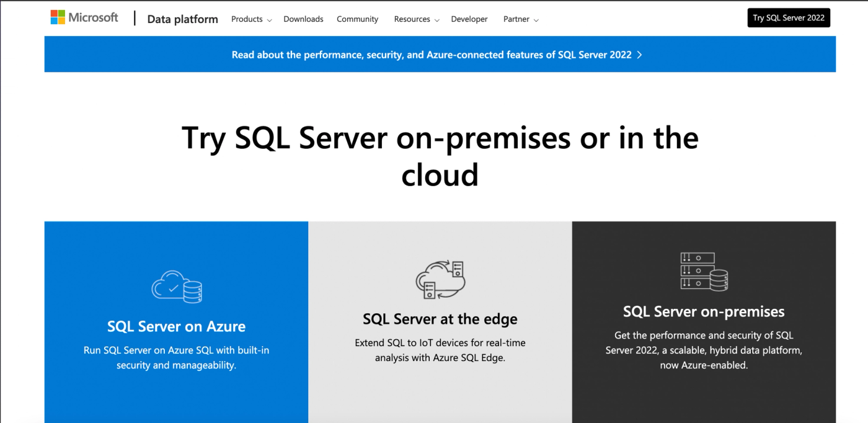Image resolution: width=868 pixels, height=423 pixels.
Task: Select the SQL Server on-premises heading
Action: (704, 311)
